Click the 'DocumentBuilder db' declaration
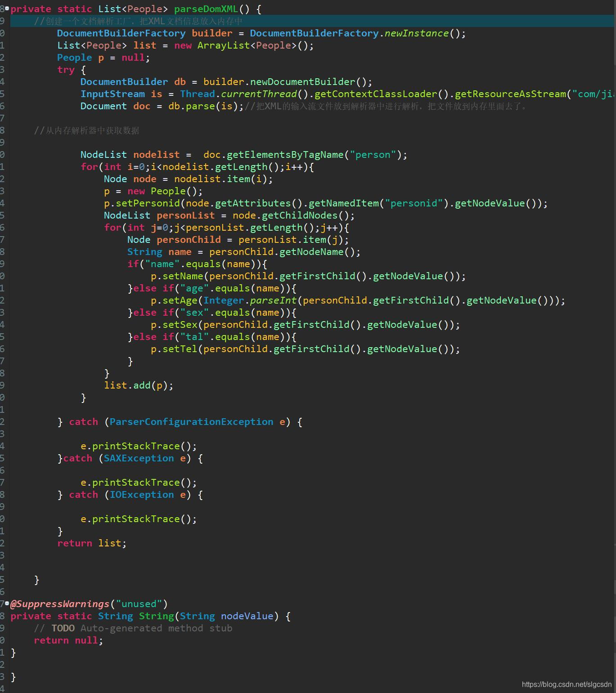Viewport: 616px width, 693px height. click(x=133, y=82)
